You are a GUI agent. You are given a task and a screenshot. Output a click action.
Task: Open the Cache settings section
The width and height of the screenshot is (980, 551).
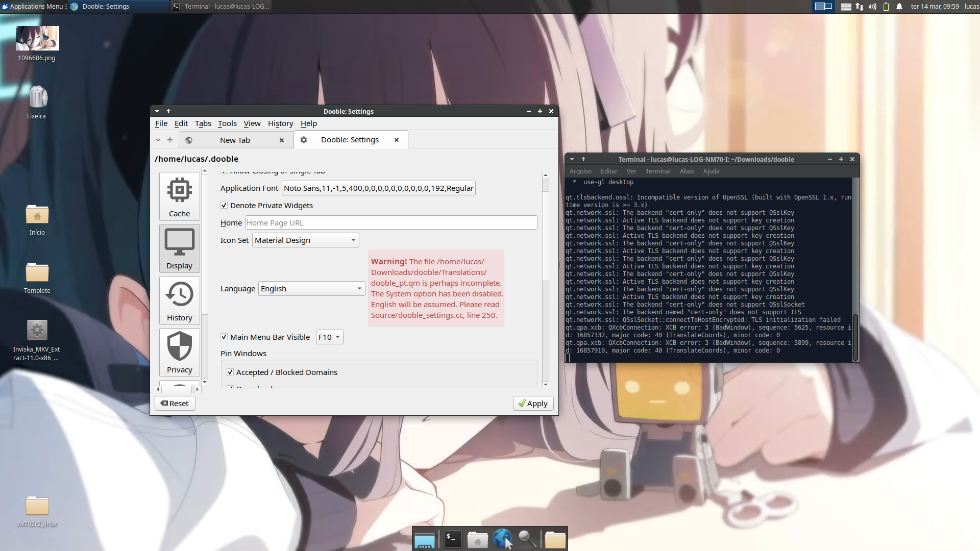[179, 197]
